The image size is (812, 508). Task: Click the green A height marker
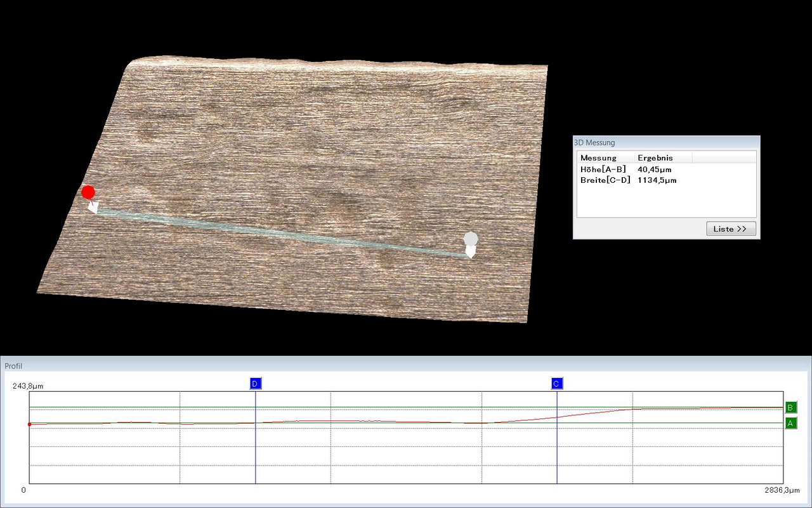790,423
